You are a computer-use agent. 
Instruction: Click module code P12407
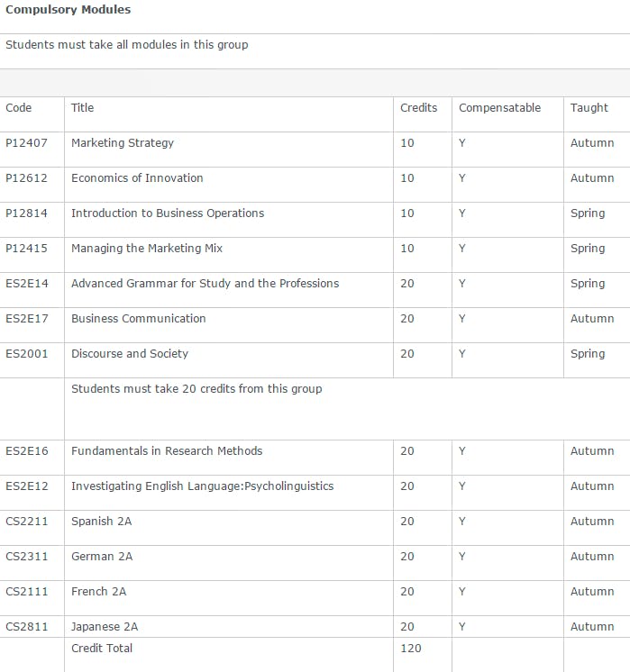[x=26, y=142]
